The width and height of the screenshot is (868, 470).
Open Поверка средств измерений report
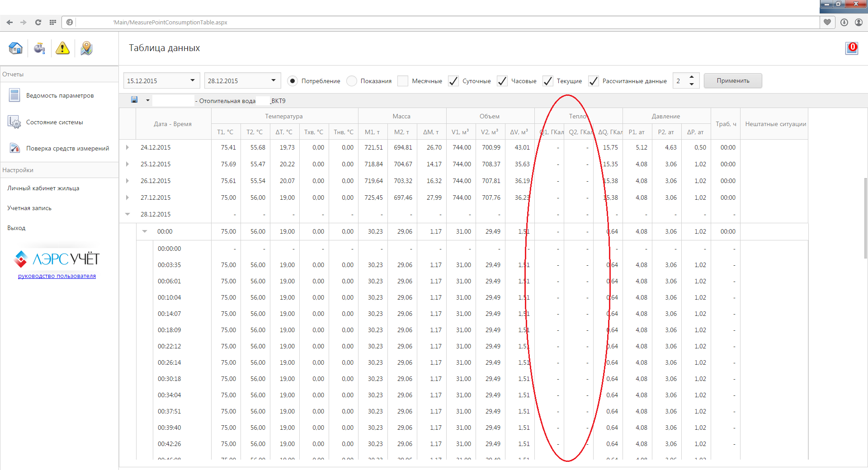[68, 148]
